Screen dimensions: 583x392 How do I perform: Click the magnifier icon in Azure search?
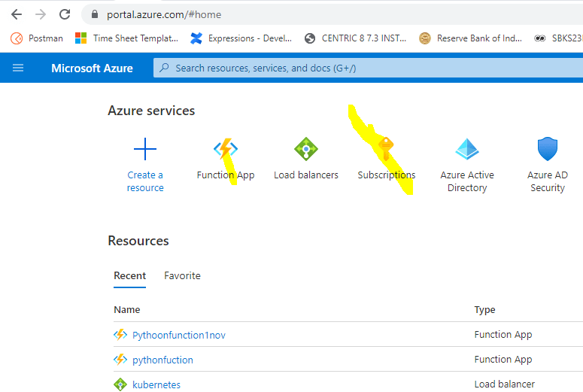(x=164, y=68)
